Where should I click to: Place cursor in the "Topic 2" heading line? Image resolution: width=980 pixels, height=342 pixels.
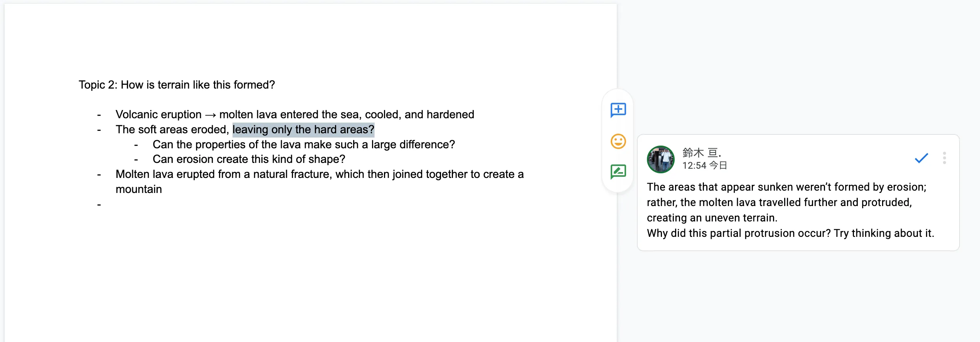coord(177,85)
